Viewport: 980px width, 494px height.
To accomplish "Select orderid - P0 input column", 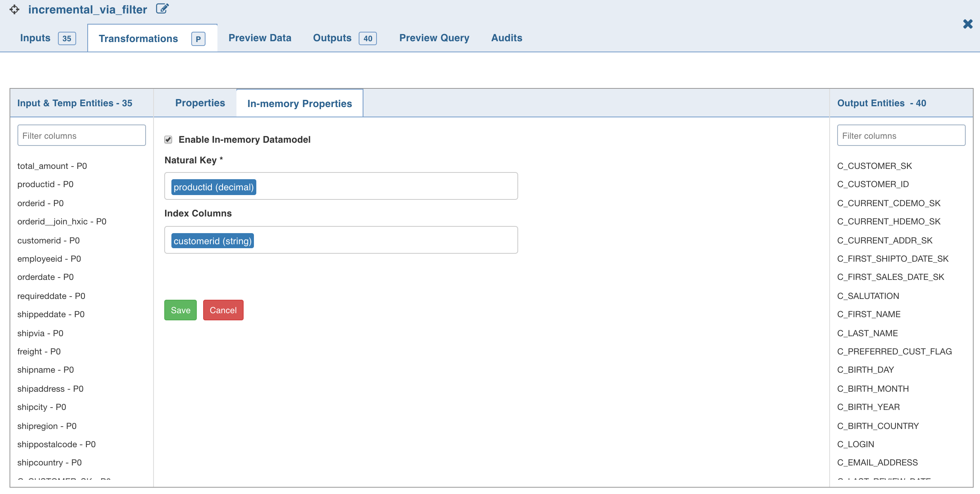I will pos(40,203).
